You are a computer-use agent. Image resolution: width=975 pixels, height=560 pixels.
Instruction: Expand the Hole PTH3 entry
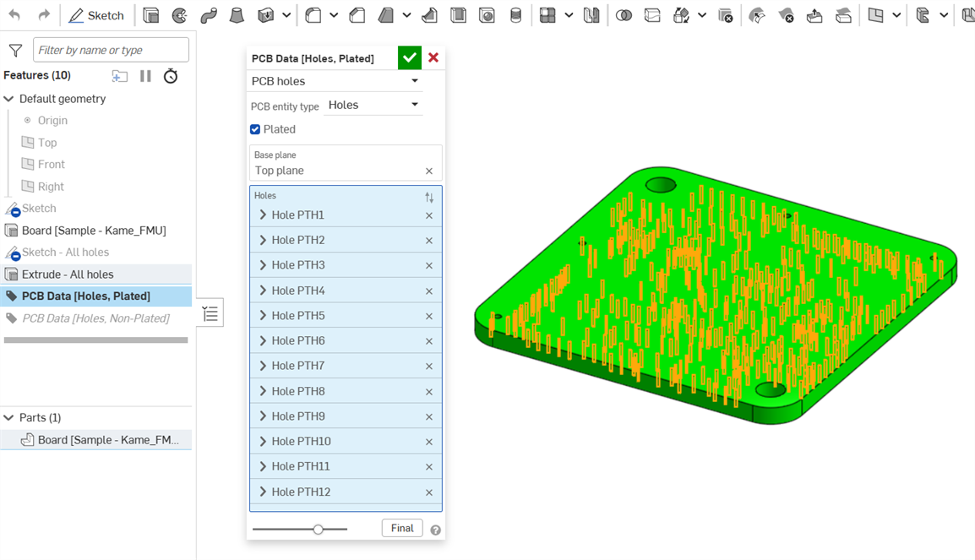pyautogui.click(x=262, y=264)
